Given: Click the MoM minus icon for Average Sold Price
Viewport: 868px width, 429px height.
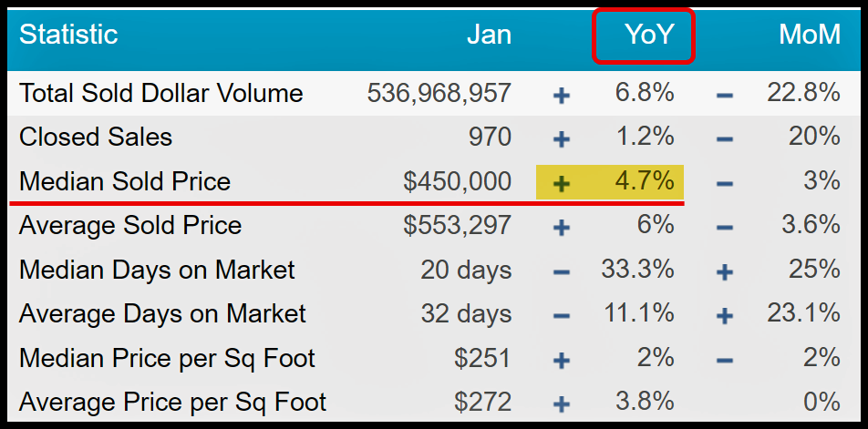Looking at the screenshot, I should [725, 227].
